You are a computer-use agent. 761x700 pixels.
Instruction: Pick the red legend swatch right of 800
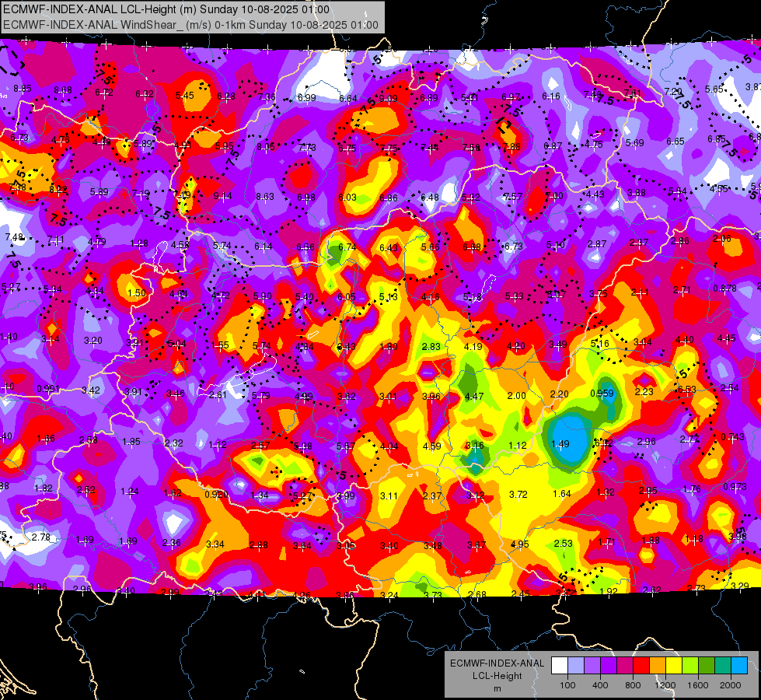pos(641,666)
